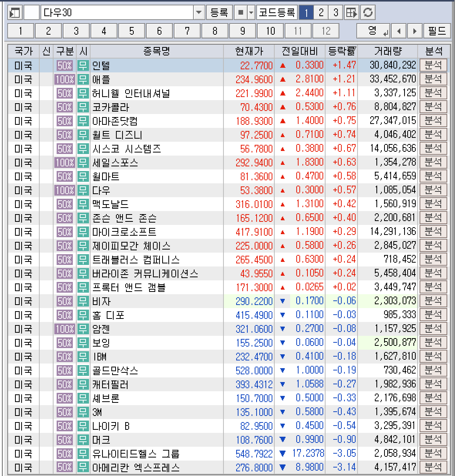Toggle the side panel layout icon
The image size is (455, 476).
point(15,13)
